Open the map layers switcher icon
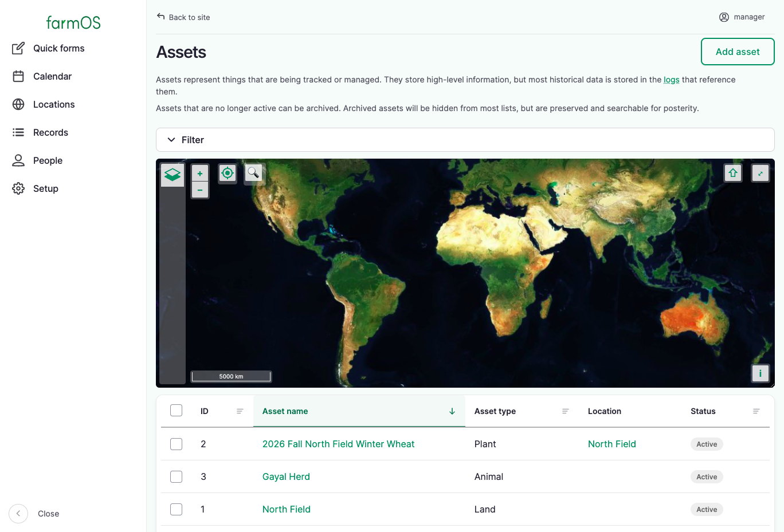The image size is (784, 532). [x=173, y=175]
